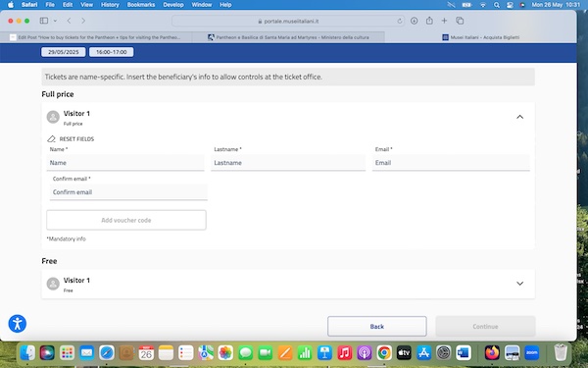
Task: Focus the Confirm email input field
Action: tap(128, 192)
